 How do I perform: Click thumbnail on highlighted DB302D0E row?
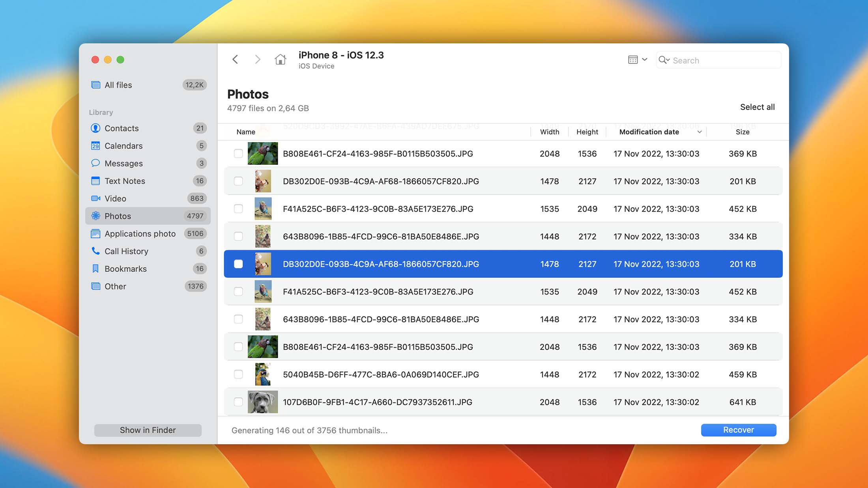pyautogui.click(x=263, y=264)
